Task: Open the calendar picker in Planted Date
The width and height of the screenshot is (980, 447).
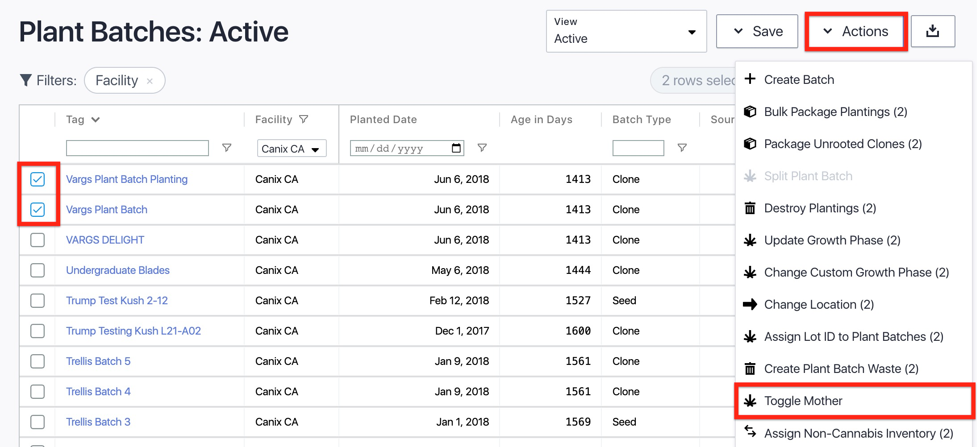Action: (x=456, y=148)
